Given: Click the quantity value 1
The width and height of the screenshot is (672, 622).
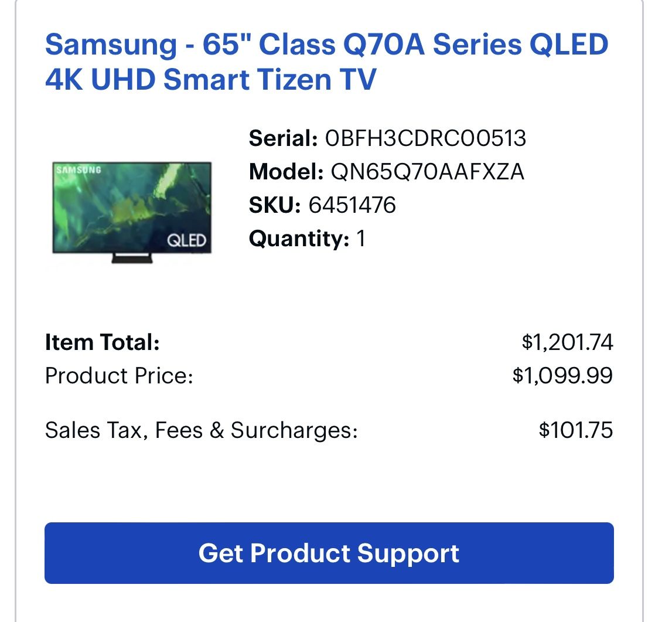Looking at the screenshot, I should click(x=361, y=239).
